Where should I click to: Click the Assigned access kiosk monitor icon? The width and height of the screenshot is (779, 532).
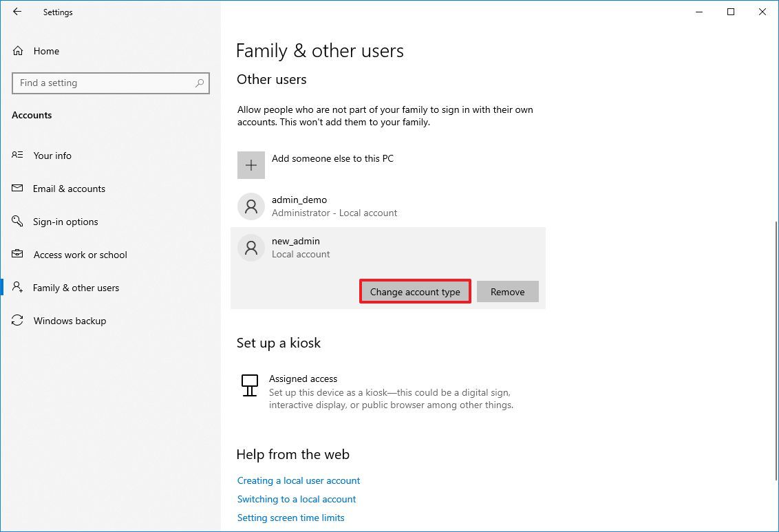tap(249, 385)
